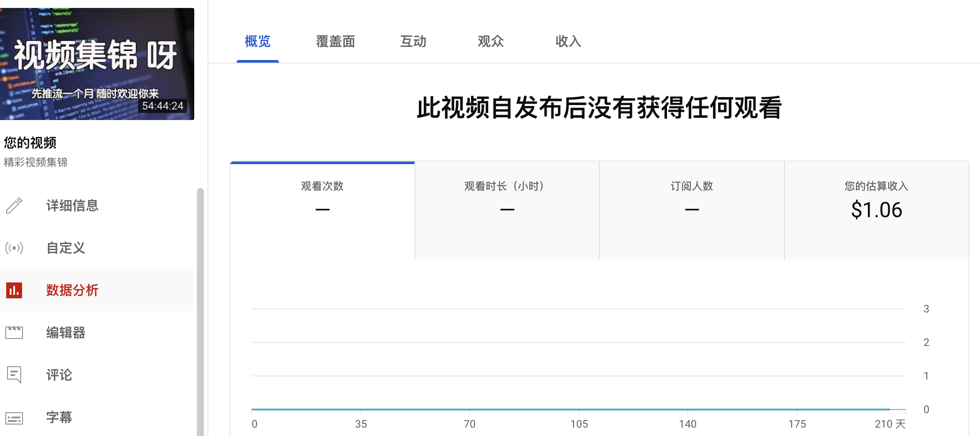Click the pencil icon for 详细信息
This screenshot has height=436, width=980.
14,206
